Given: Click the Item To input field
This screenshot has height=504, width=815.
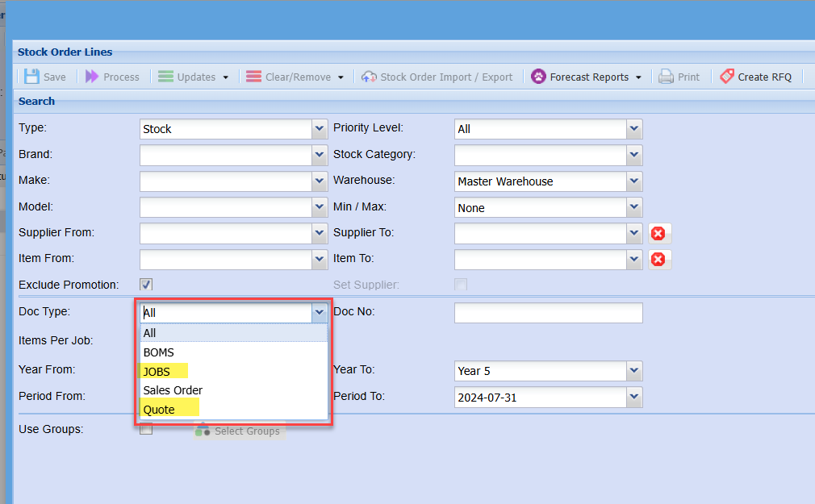Looking at the screenshot, I should [541, 259].
